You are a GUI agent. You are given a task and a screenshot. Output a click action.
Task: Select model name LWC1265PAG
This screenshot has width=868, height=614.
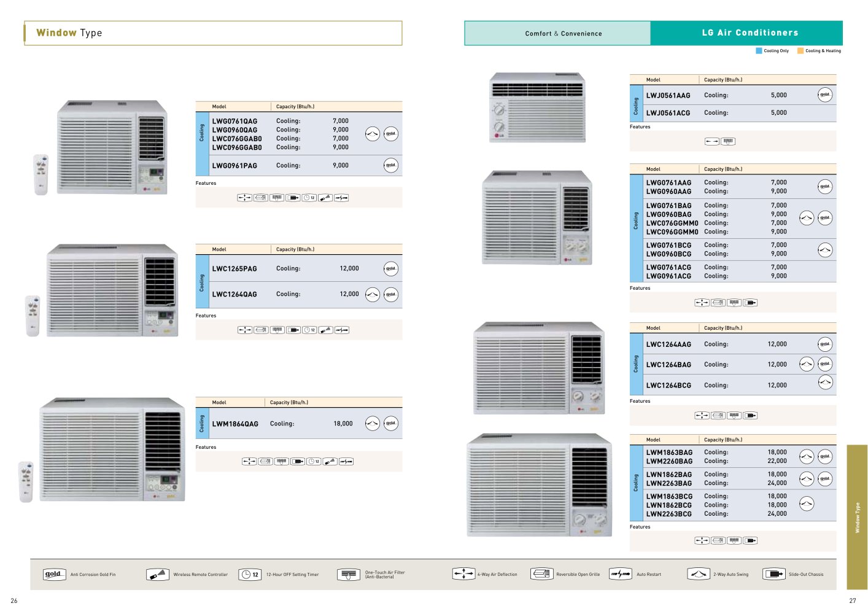(x=234, y=269)
